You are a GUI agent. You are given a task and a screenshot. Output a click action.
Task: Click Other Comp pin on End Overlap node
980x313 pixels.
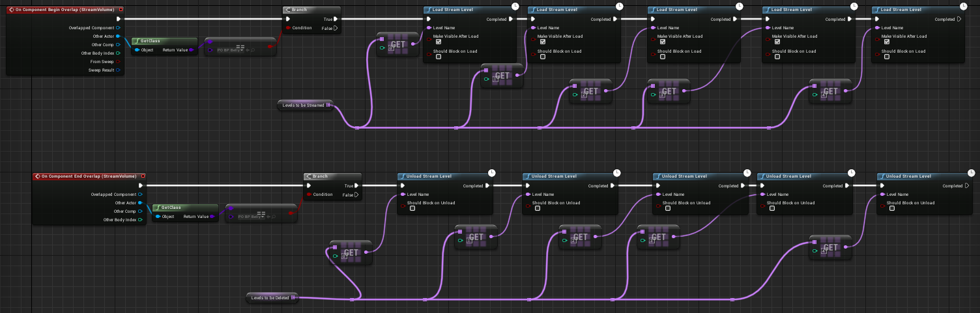pos(140,211)
